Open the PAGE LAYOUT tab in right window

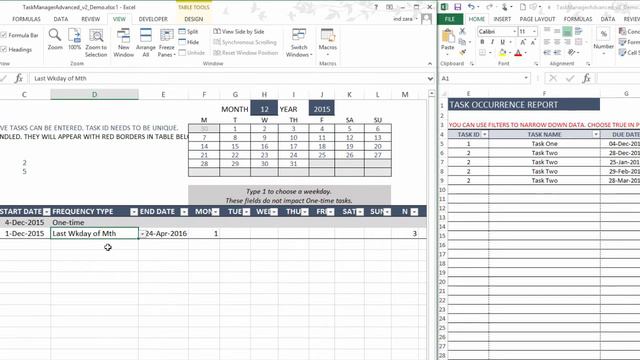[537, 19]
